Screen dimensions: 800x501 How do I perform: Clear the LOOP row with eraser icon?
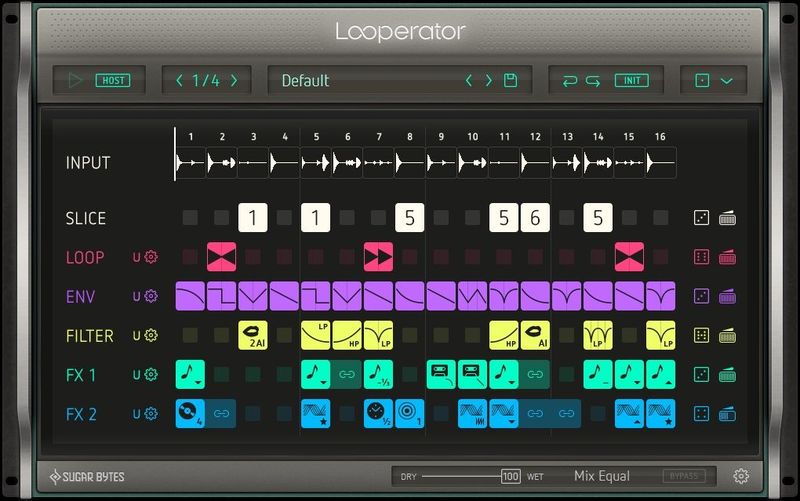point(727,257)
